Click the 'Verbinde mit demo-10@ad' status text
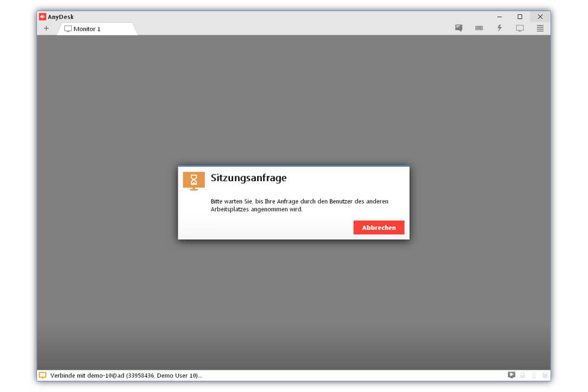 [126, 375]
